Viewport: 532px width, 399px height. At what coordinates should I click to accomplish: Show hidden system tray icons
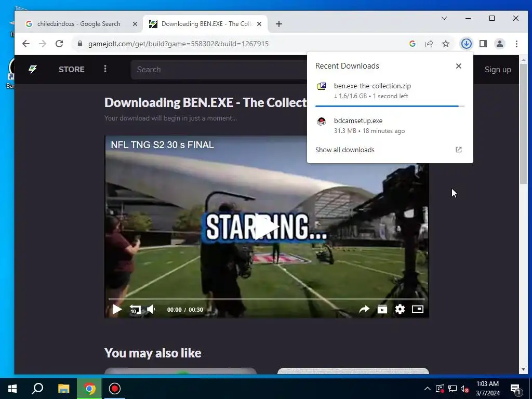click(427, 389)
